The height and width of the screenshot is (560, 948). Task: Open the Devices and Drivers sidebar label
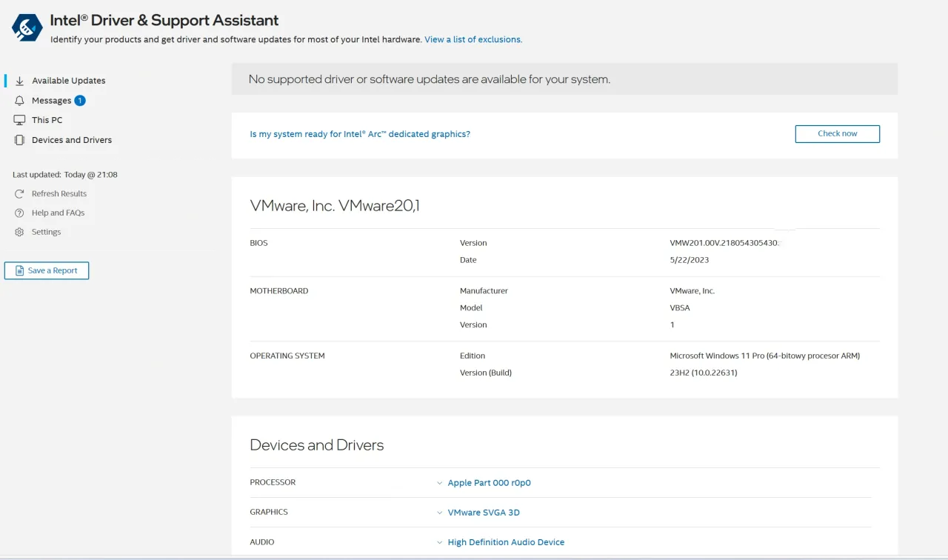pyautogui.click(x=72, y=140)
